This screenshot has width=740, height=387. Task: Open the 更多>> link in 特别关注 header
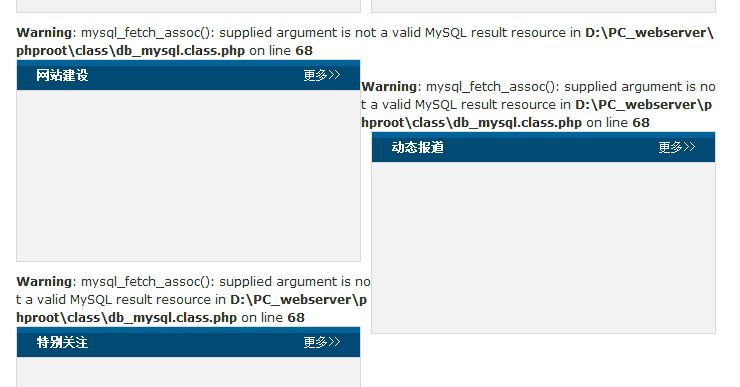click(x=322, y=342)
